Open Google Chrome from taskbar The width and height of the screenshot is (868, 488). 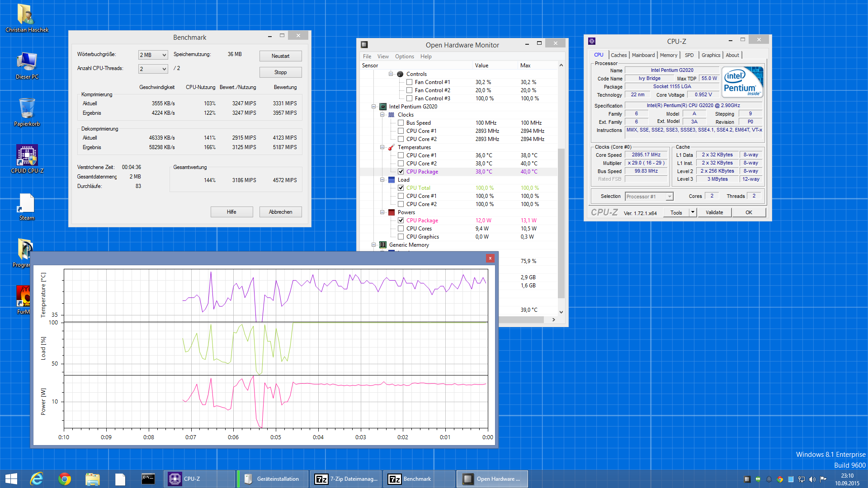coord(65,479)
